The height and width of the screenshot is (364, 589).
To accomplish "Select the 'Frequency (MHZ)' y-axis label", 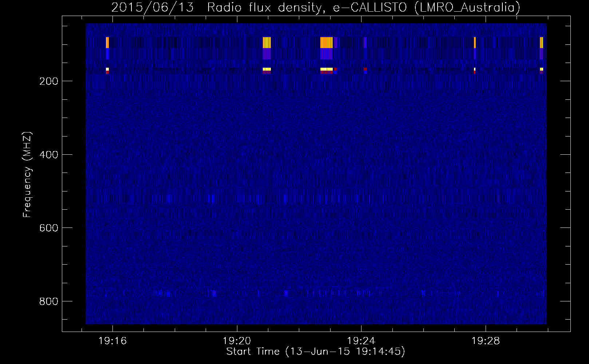I will click(27, 175).
